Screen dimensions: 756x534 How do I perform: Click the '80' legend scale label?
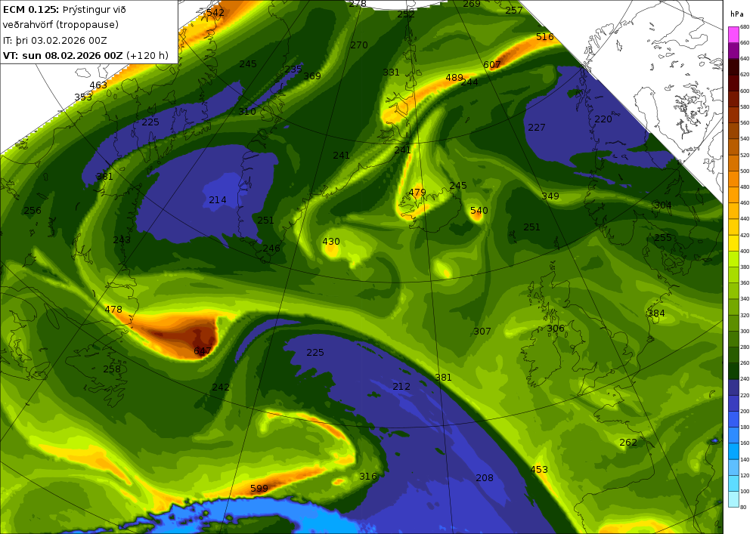click(743, 507)
